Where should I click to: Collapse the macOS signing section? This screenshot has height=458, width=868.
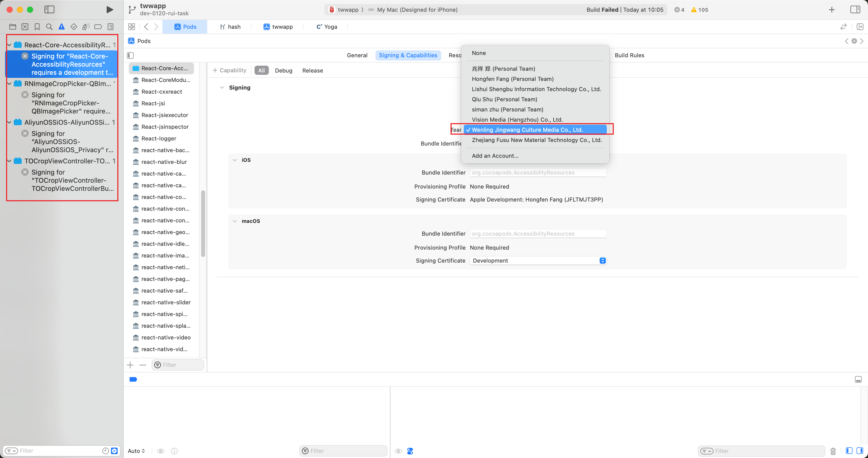click(x=234, y=221)
